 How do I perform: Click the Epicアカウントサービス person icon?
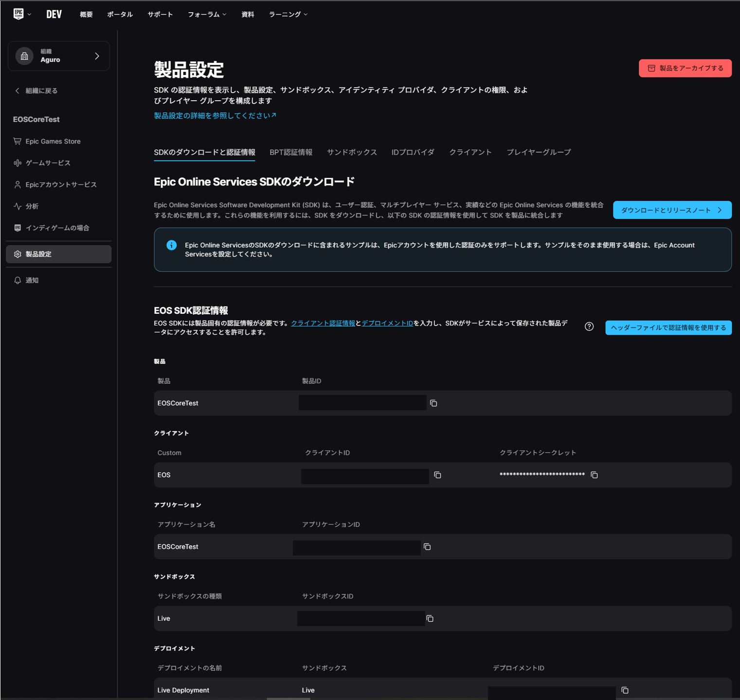pyautogui.click(x=18, y=185)
